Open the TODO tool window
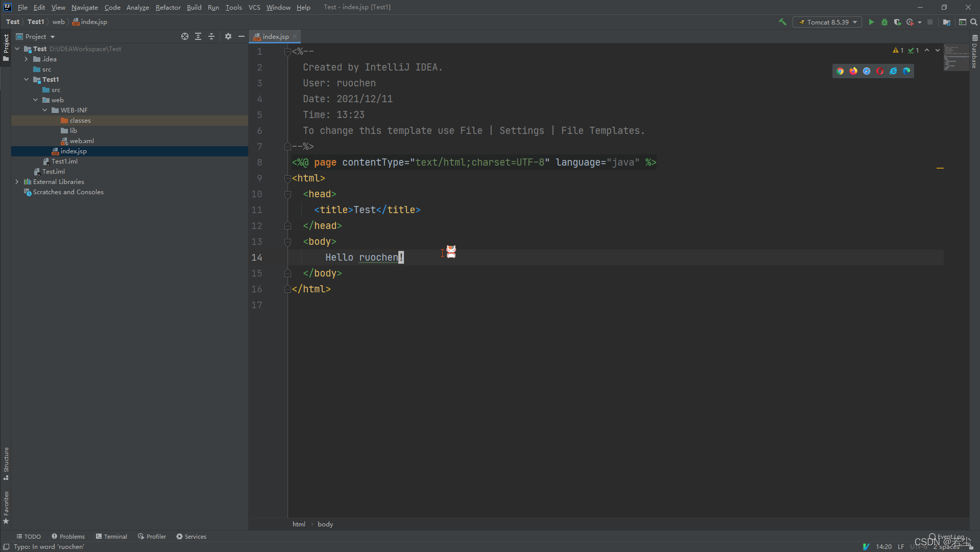980x552 pixels. (x=29, y=536)
